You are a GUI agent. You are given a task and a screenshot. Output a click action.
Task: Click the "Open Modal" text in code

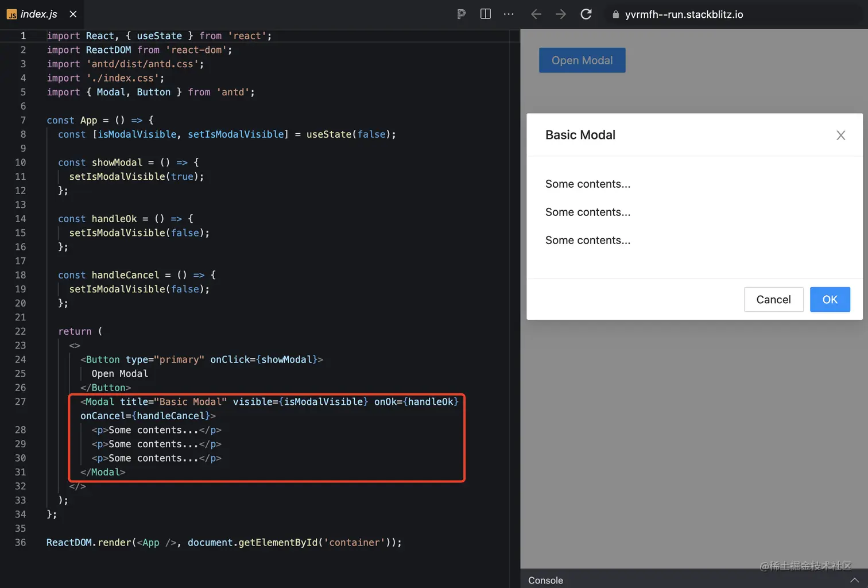[x=119, y=373]
